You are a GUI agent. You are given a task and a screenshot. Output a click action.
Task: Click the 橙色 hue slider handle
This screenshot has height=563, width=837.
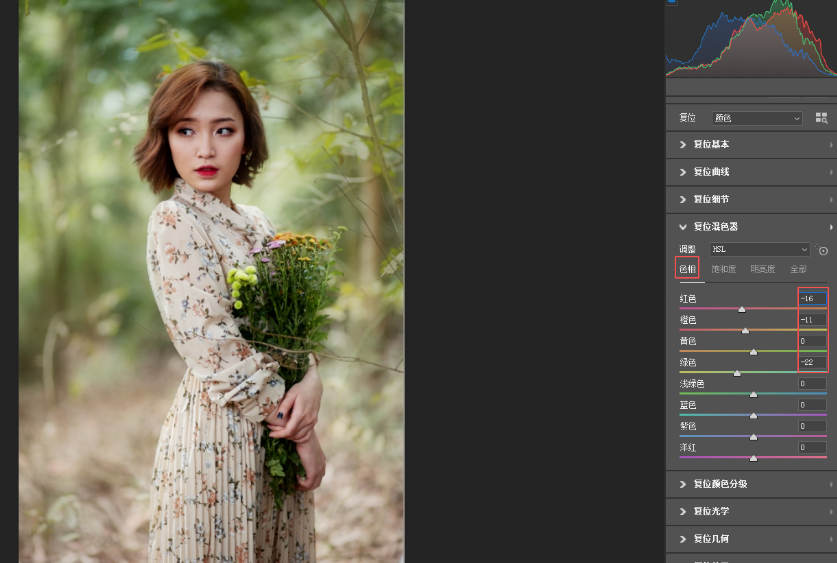pos(745,331)
